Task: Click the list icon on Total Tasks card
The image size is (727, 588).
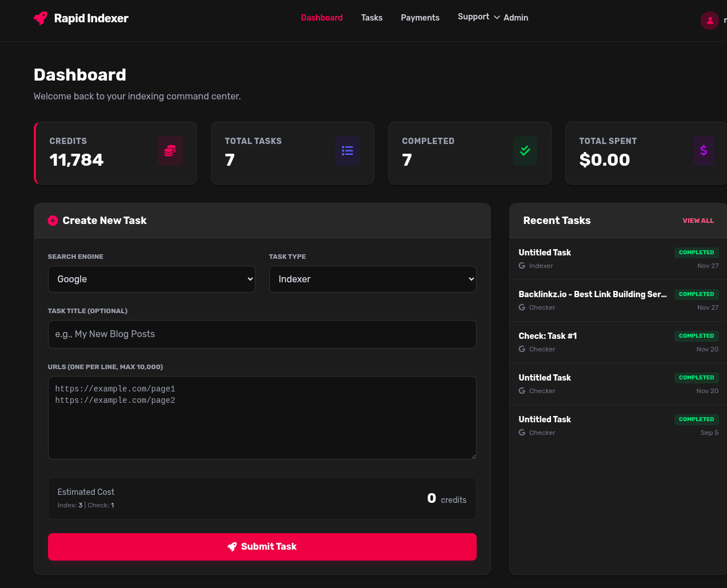Action: click(x=347, y=150)
